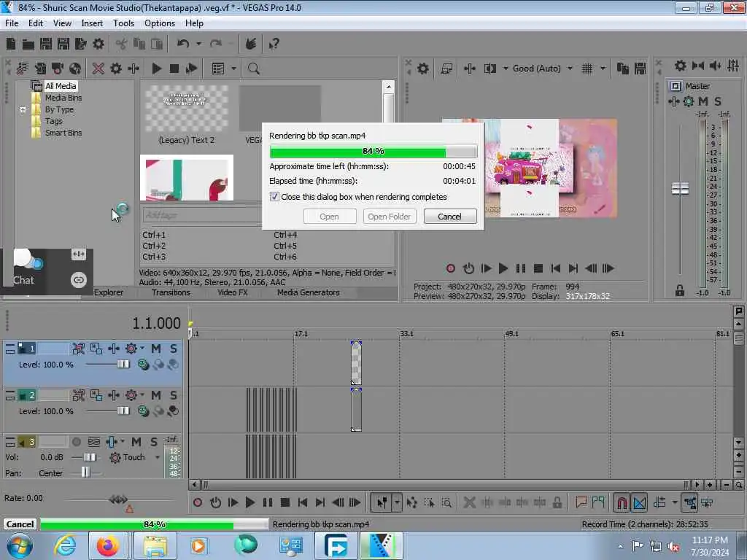Screen dimensions: 747x560
Task: Click the Preview on external monitor icon
Action: [x=446, y=69]
